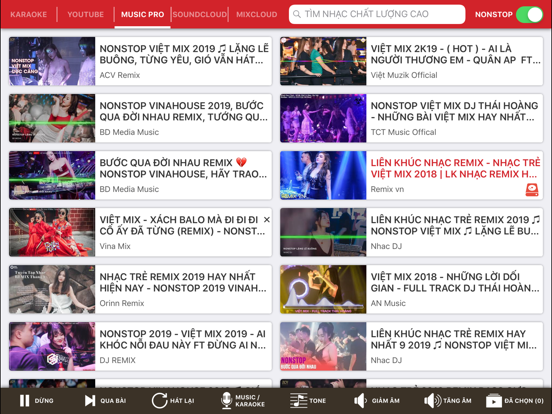Play title Nonstop 2019 Việt Mix 2019 Ai Khóc
This screenshot has height=414, width=552.
point(183,339)
